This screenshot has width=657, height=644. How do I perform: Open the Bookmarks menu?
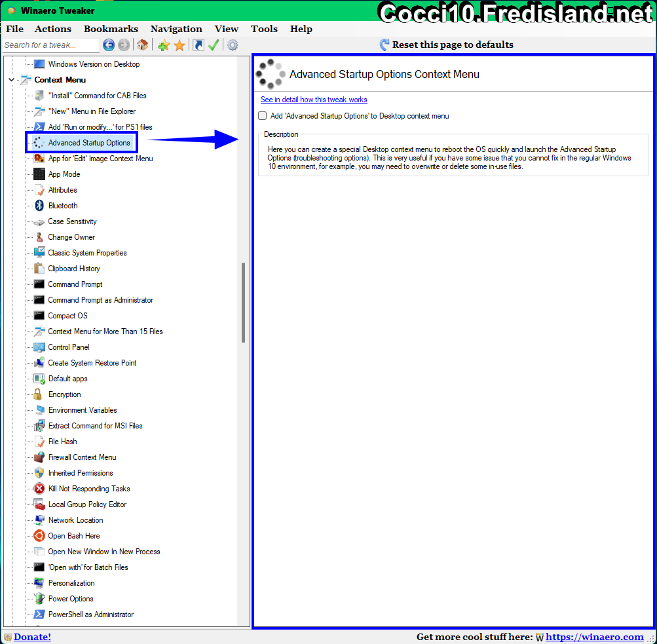click(x=111, y=29)
